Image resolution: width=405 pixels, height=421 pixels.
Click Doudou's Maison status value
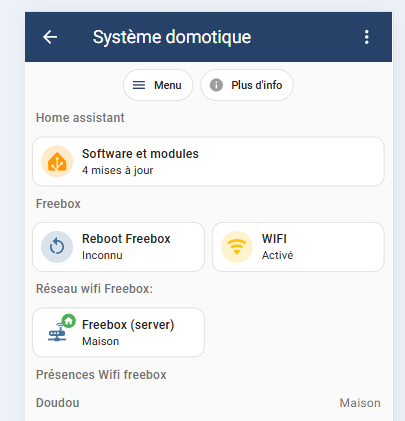pyautogui.click(x=360, y=403)
